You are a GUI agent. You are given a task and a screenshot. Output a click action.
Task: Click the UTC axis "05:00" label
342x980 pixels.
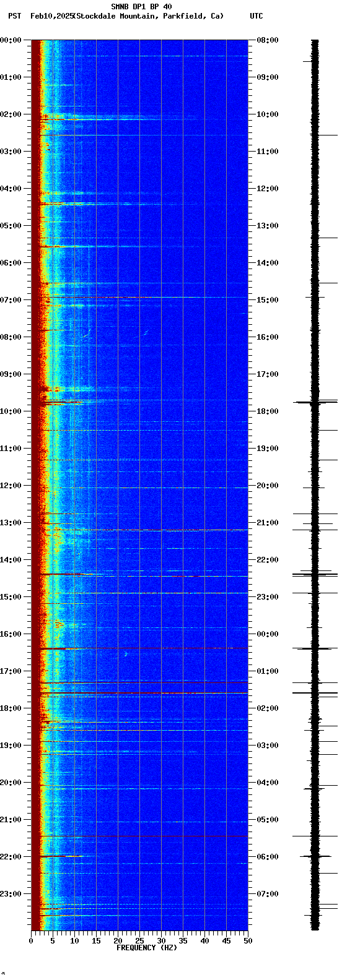coord(268,820)
